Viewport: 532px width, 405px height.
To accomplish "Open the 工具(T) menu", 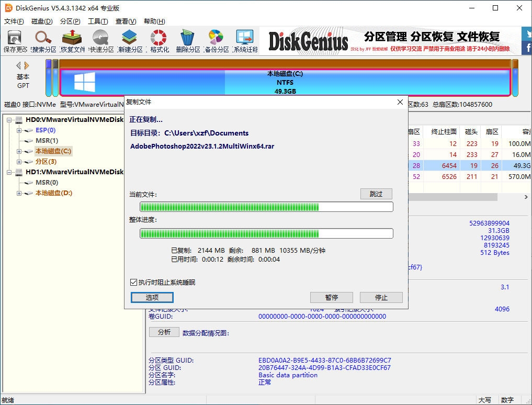I will click(x=98, y=21).
